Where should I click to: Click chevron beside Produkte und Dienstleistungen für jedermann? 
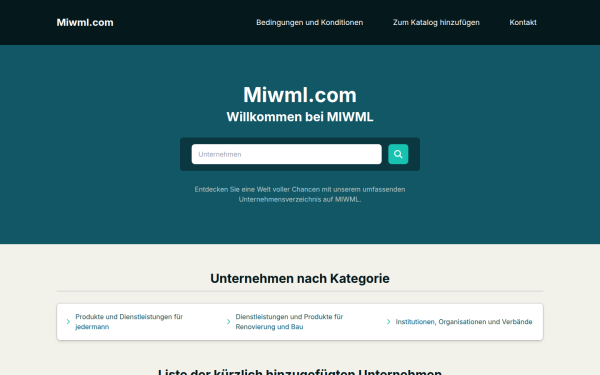tap(68, 322)
